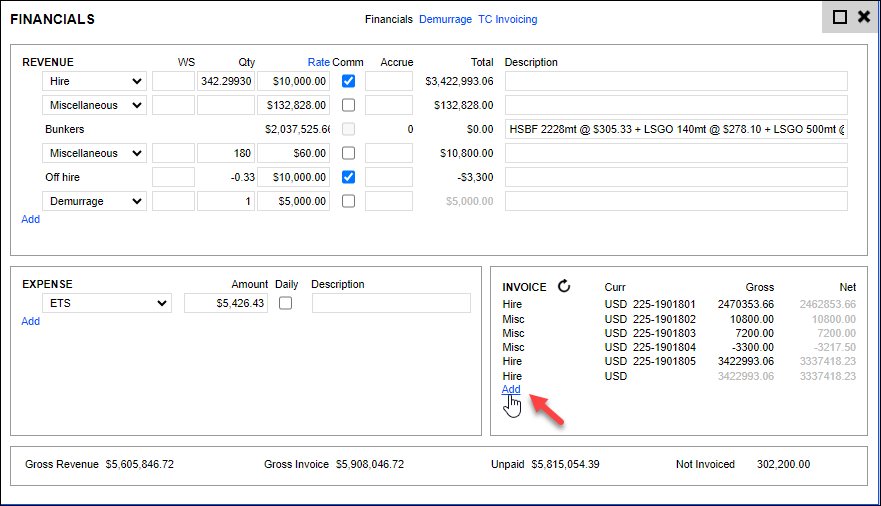Expand the ETS expense type dropdown
Screen dimensions: 881x506
pos(106,303)
